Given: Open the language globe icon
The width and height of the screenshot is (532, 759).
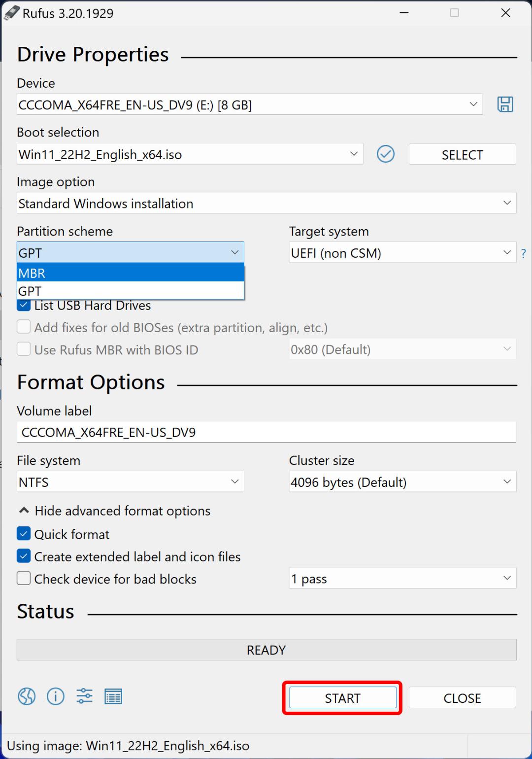Looking at the screenshot, I should tap(27, 696).
